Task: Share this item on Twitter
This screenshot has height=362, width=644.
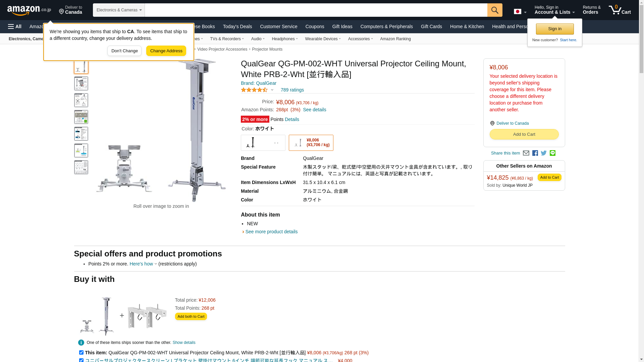Action: point(544,153)
